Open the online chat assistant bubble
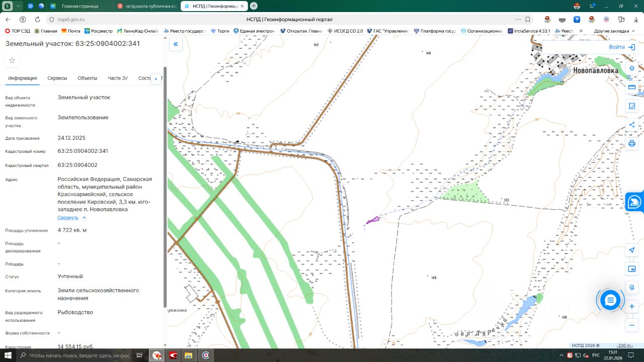This screenshot has width=644, height=362. (x=610, y=300)
